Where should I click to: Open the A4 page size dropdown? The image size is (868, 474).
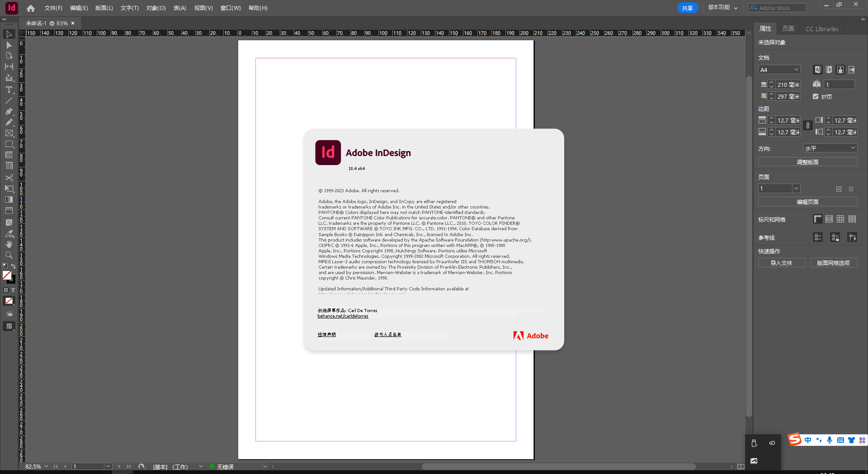click(x=779, y=70)
